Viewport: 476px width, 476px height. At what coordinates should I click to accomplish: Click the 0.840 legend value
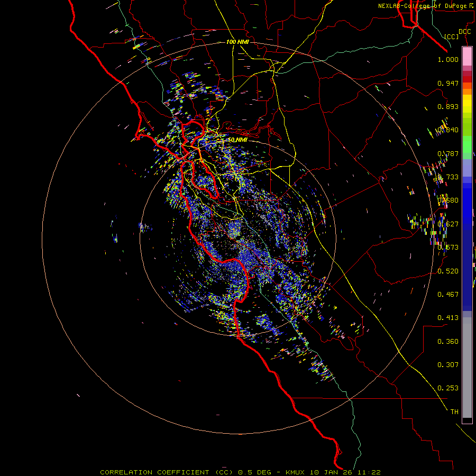coord(448,130)
